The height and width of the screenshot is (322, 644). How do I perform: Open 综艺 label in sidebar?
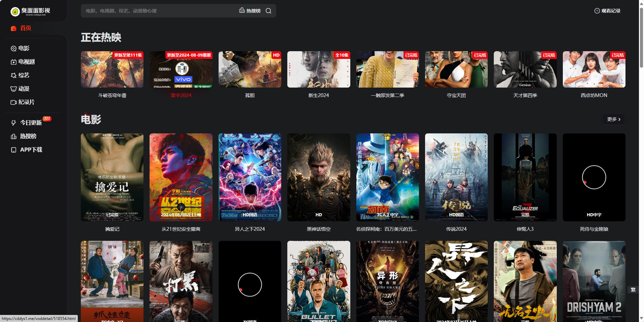pyautogui.click(x=24, y=75)
